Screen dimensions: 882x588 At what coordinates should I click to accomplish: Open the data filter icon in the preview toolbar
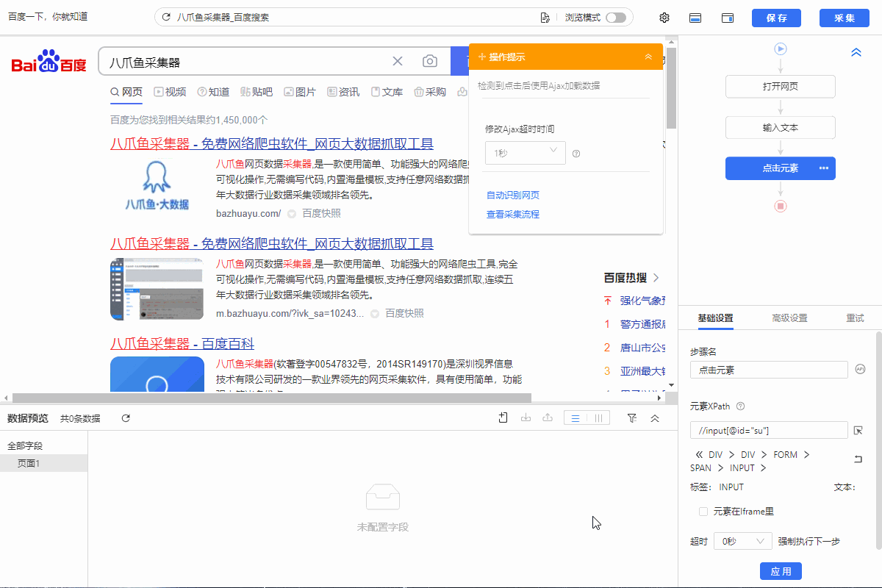pos(632,417)
